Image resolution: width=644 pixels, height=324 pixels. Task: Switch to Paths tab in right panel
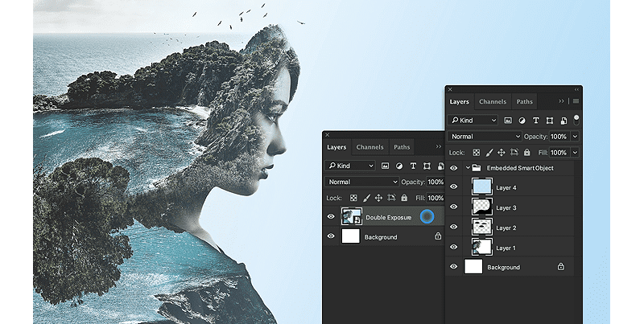525,102
